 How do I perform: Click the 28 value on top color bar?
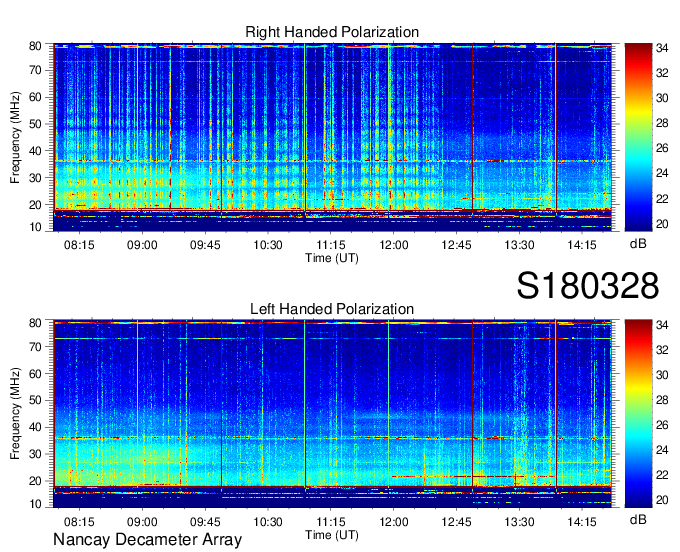pyautogui.click(x=662, y=123)
